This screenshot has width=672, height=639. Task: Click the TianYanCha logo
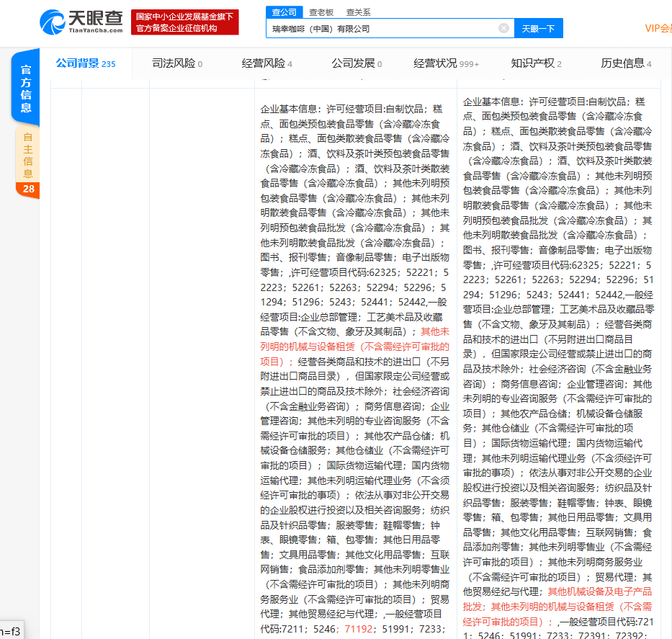tap(84, 22)
